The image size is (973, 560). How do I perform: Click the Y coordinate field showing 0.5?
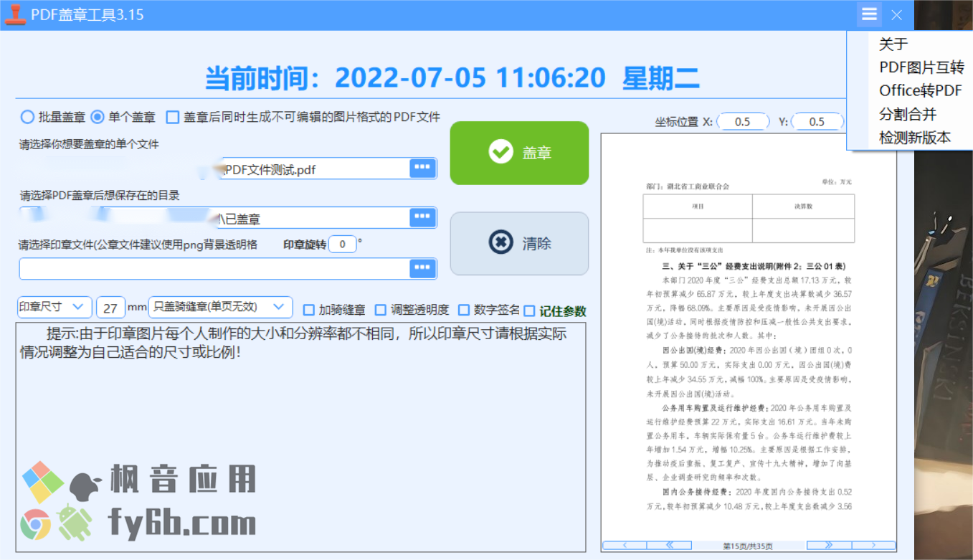(x=817, y=122)
